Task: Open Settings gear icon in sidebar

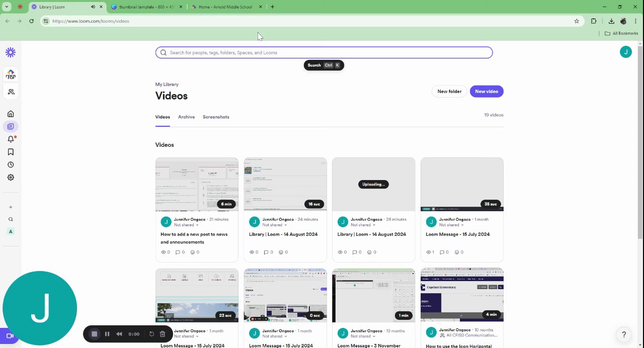Action: coord(11,178)
